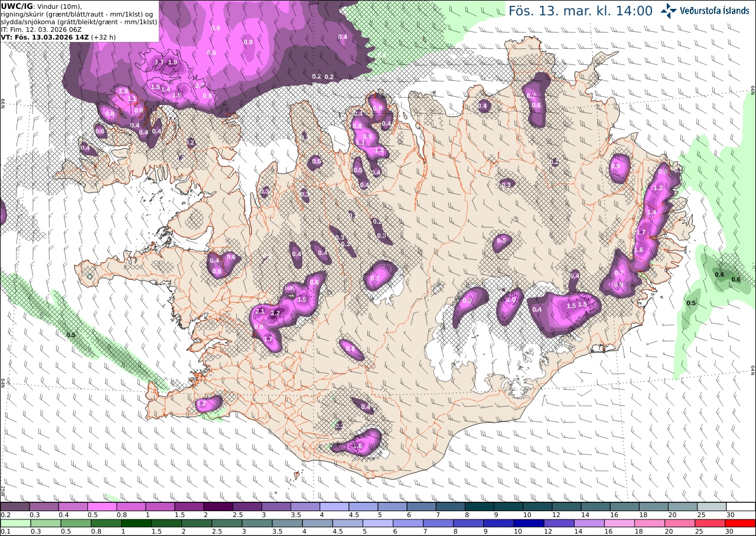Click the '2.5' label in the upper legend row
Viewport: 756px width, 536px height.
[x=237, y=515]
